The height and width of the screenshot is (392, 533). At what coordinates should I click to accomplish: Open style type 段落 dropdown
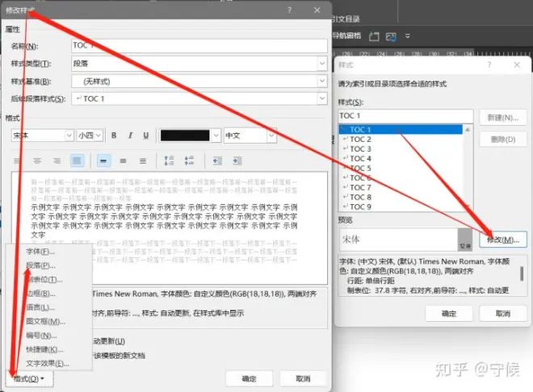[322, 64]
